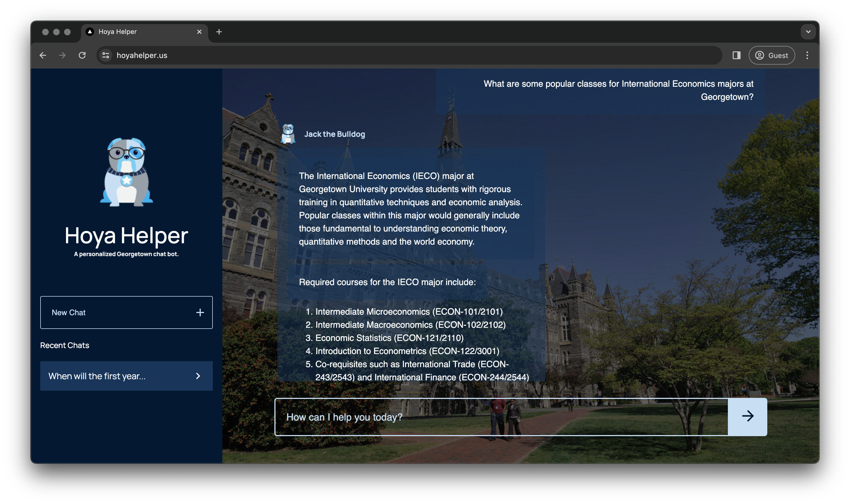Click the plus icon in New Chat
Image resolution: width=850 pixels, height=504 pixels.
pyautogui.click(x=200, y=312)
